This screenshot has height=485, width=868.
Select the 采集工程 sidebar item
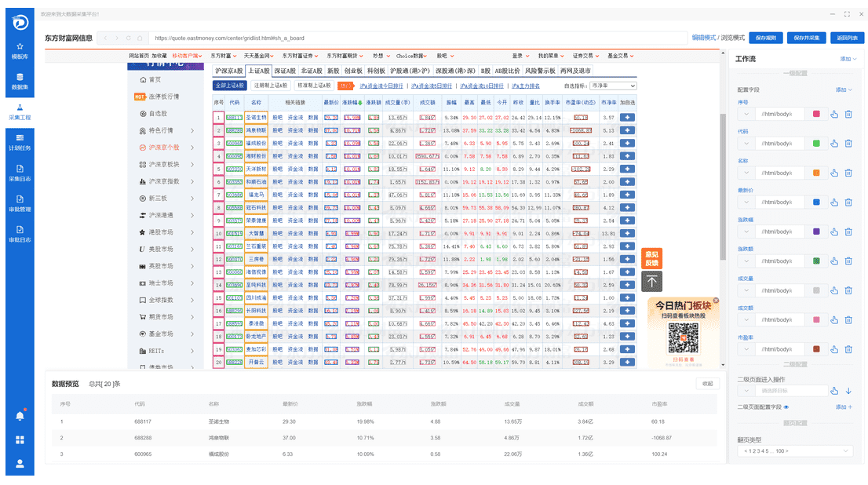(20, 112)
